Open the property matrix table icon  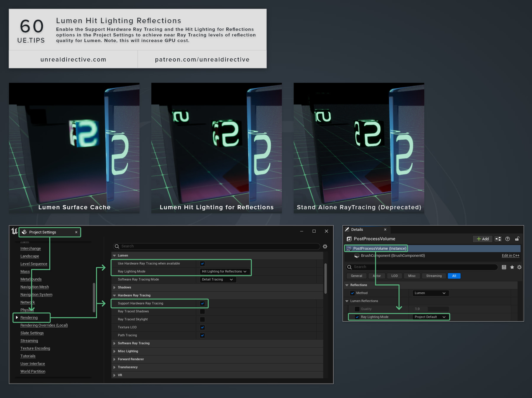(x=504, y=267)
